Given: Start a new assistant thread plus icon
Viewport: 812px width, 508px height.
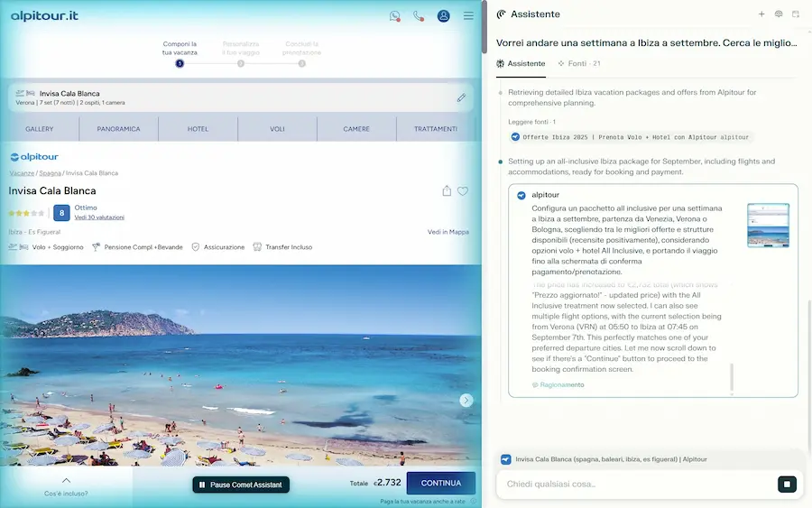Looking at the screenshot, I should 761,14.
